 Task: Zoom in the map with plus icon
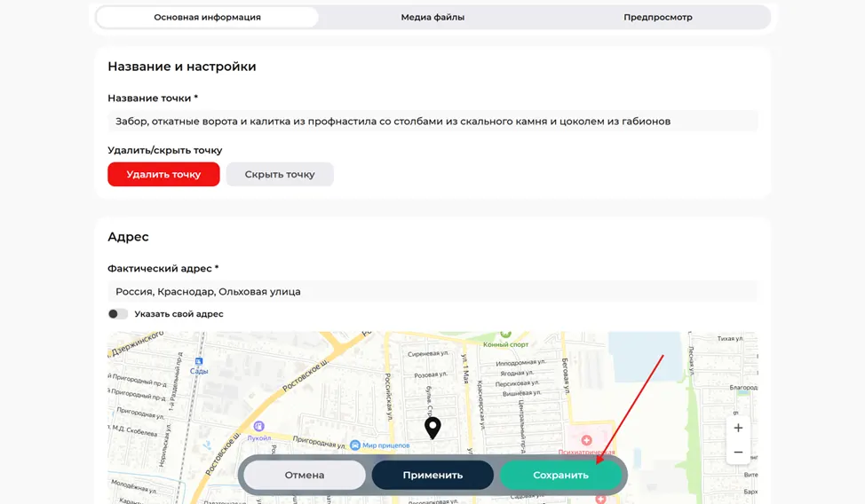(x=738, y=428)
